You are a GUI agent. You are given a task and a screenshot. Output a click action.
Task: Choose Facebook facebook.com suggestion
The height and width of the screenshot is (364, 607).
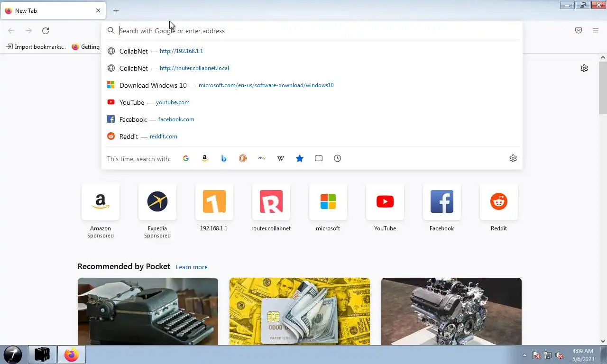[x=312, y=119]
